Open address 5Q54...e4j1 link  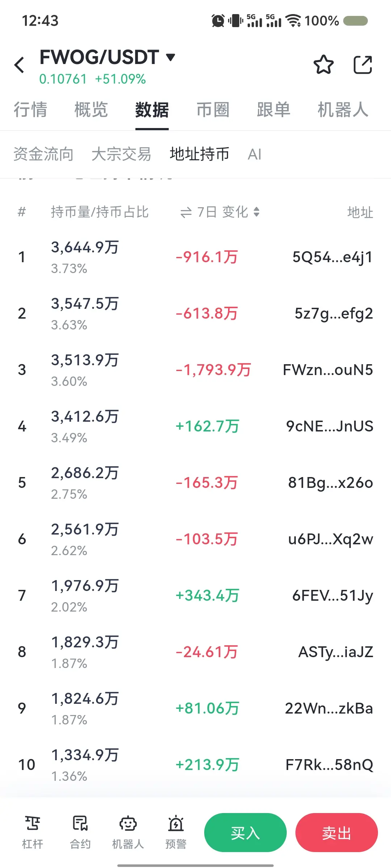point(332,258)
